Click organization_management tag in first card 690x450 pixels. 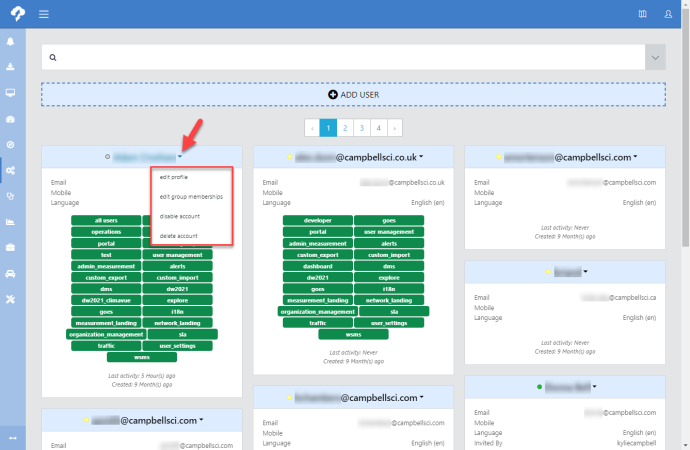point(106,334)
